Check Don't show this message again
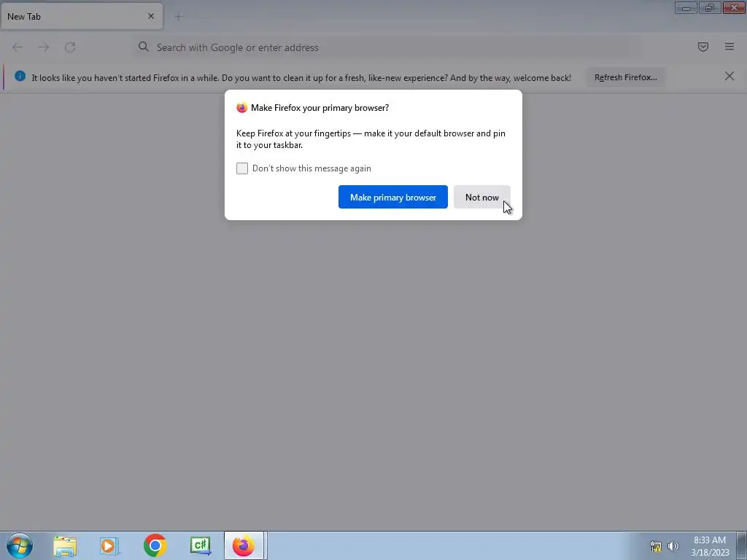 click(242, 168)
